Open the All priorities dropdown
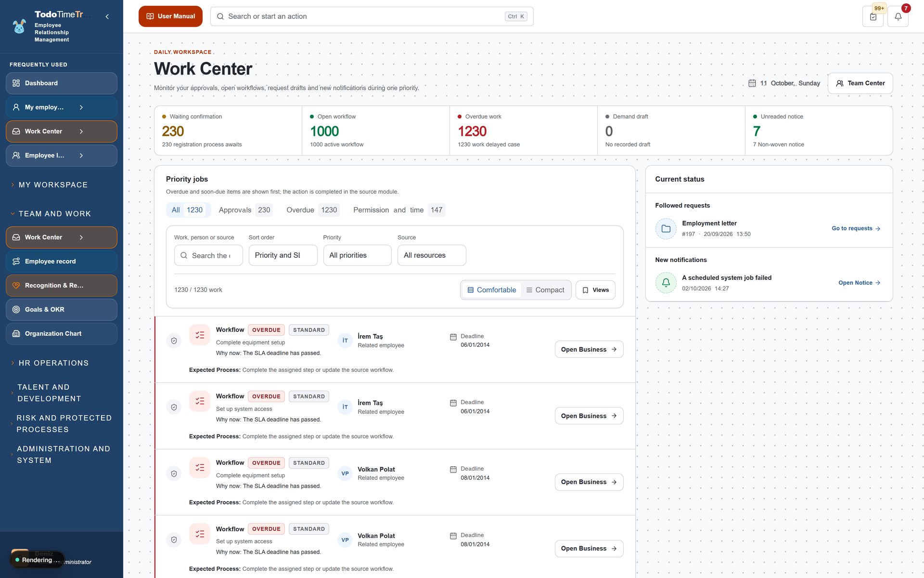 (357, 255)
